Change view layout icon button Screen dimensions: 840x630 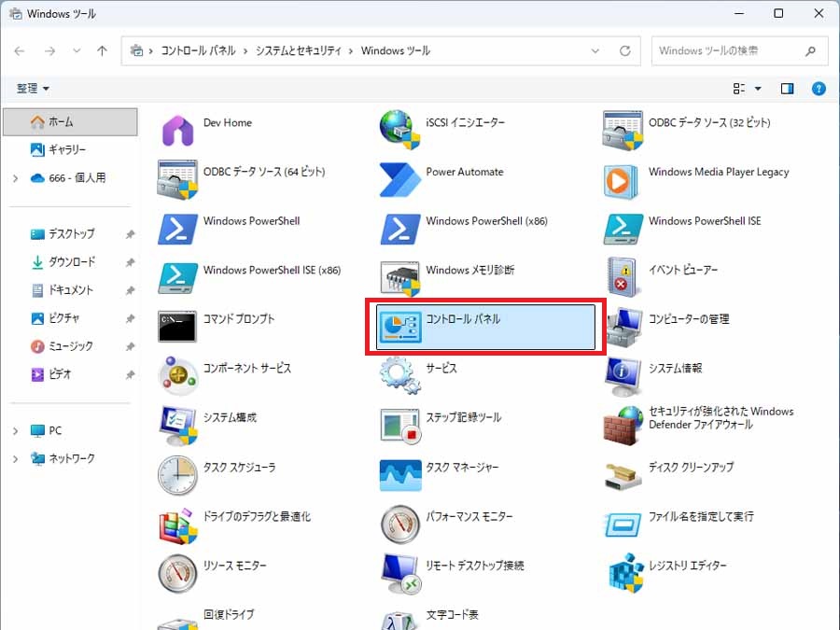tap(739, 89)
